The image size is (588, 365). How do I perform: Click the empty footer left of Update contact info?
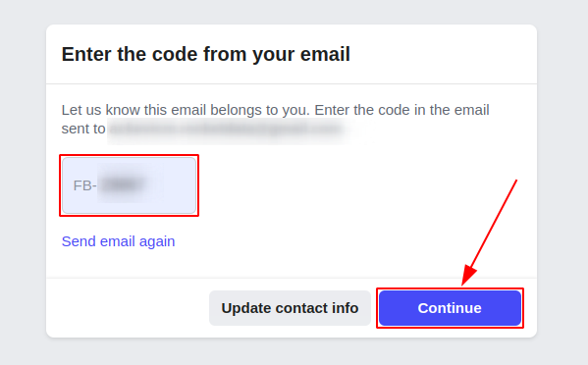pyautogui.click(x=128, y=308)
